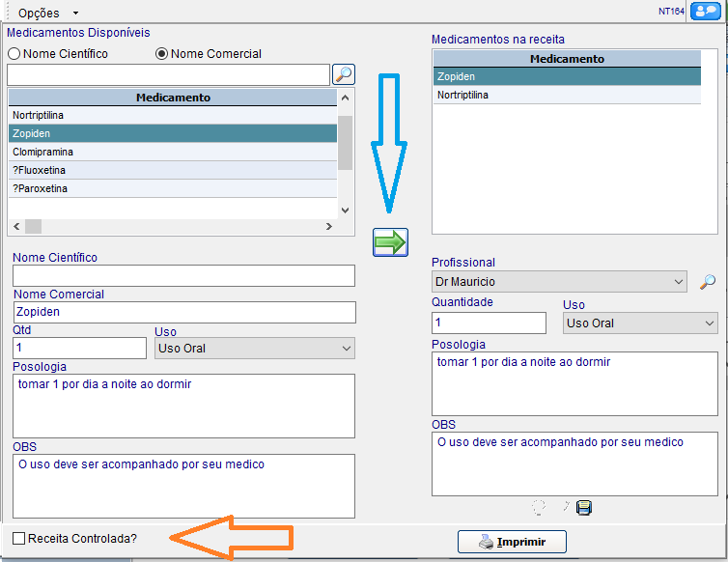Click the Quantidade input field

pyautogui.click(x=489, y=323)
